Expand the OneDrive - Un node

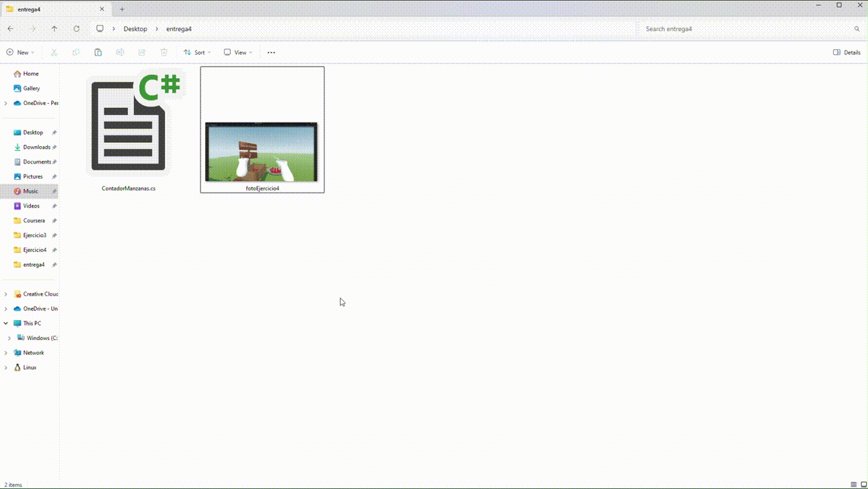tap(6, 308)
